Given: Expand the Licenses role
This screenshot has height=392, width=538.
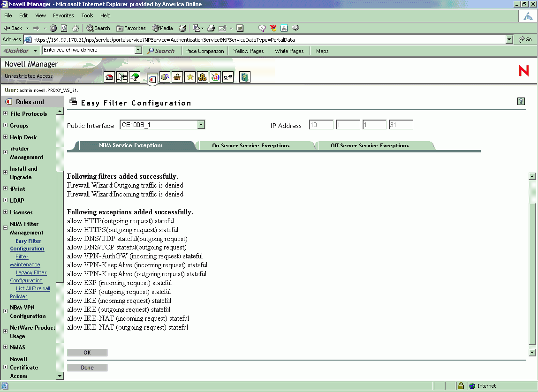Looking at the screenshot, I should click(6, 212).
